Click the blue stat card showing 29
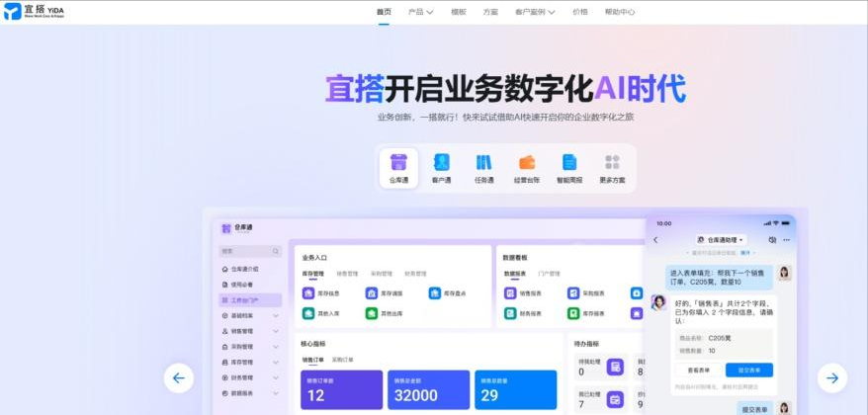Screen dimensions: 868x415 [x=515, y=390]
